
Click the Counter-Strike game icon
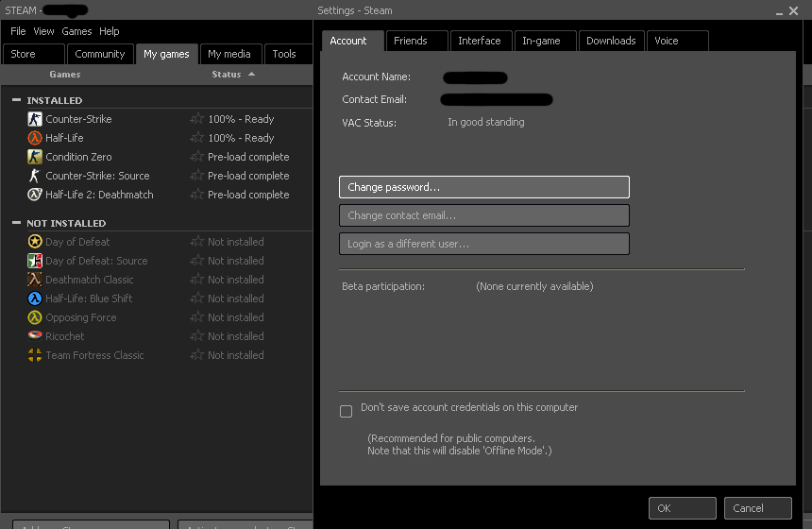(x=35, y=119)
